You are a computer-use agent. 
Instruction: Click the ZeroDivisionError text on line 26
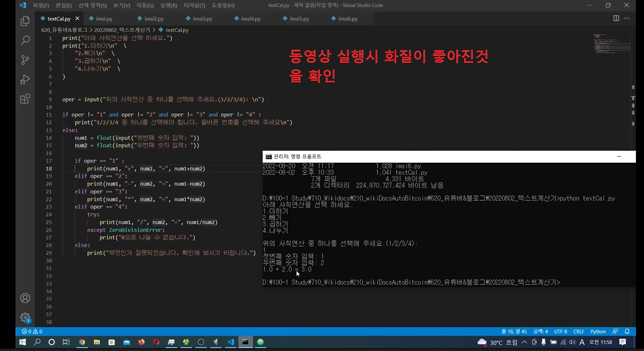[136, 230]
